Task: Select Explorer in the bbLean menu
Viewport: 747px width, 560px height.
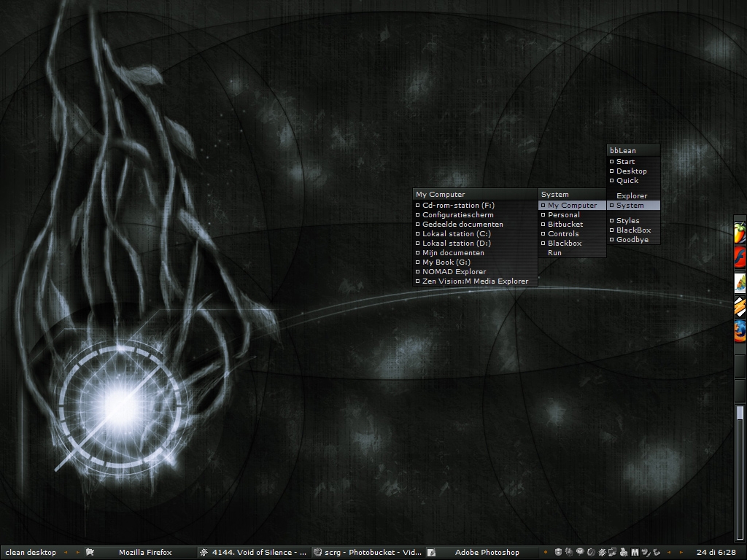Action: pos(634,195)
